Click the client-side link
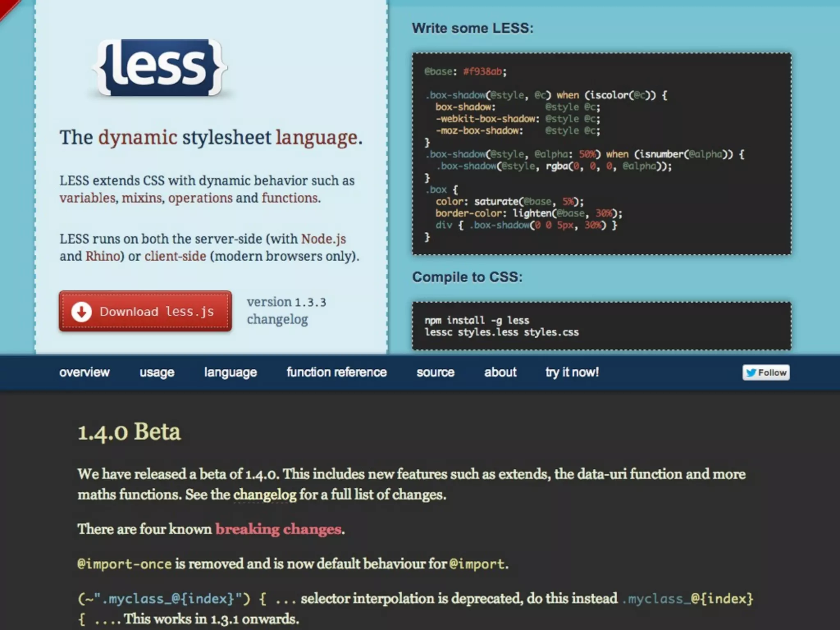 coord(175,256)
